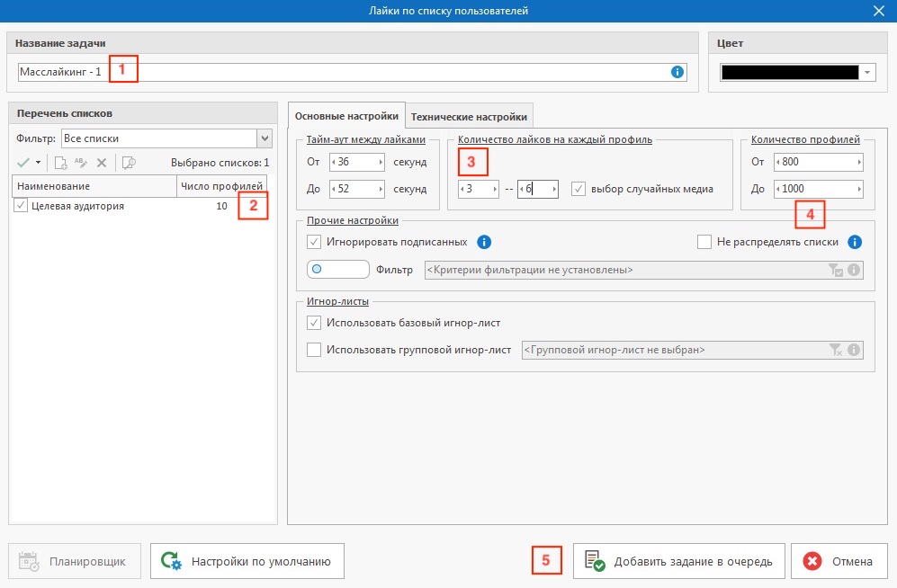Create a new list with the add-list icon
This screenshot has width=897, height=588.
(60, 163)
